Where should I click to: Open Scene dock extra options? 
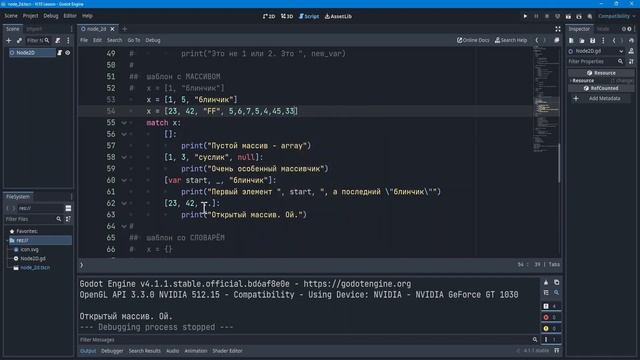click(x=68, y=40)
